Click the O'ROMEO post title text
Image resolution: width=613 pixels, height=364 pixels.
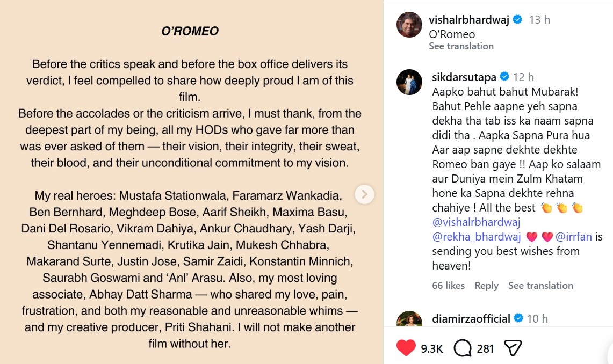tap(190, 32)
